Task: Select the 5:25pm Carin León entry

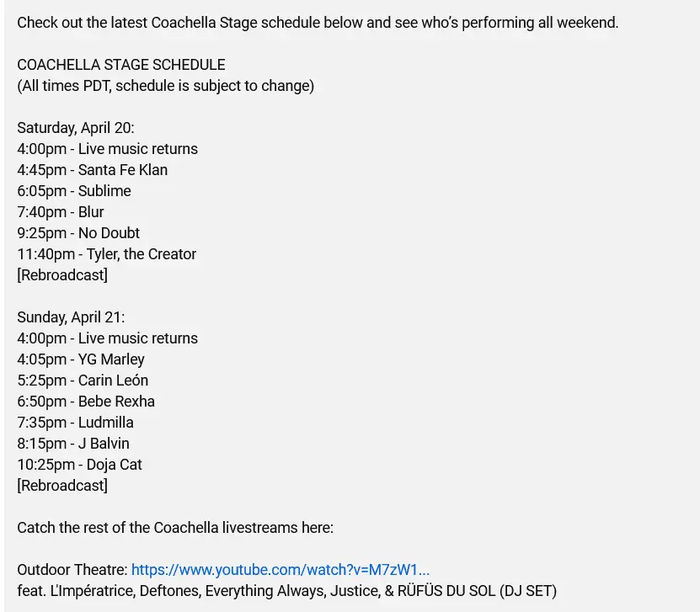Action: pos(83,381)
